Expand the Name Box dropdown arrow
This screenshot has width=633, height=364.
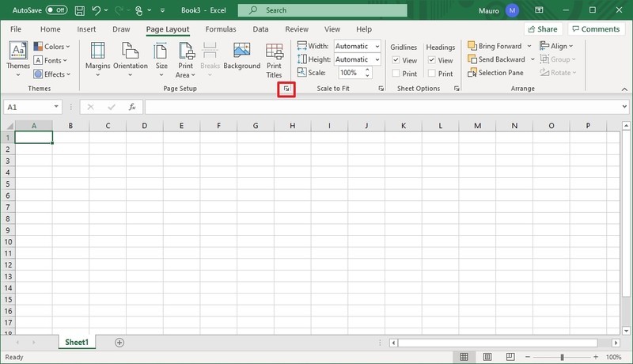(x=56, y=107)
